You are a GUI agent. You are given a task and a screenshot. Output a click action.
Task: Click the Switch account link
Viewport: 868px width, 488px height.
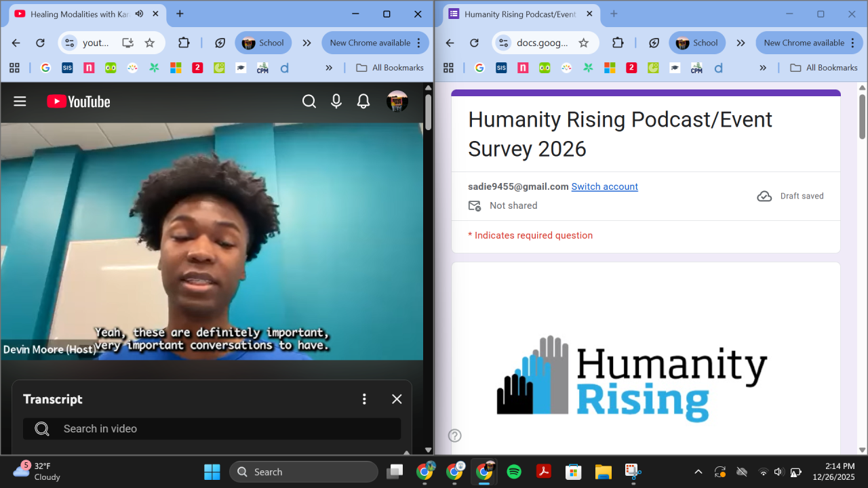[604, 186]
